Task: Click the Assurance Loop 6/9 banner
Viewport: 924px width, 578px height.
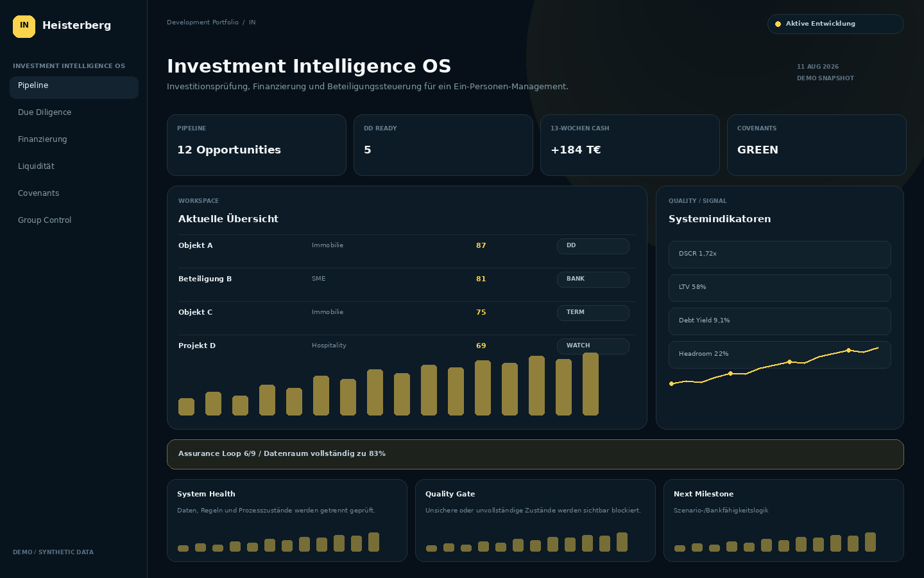Action: click(x=535, y=454)
